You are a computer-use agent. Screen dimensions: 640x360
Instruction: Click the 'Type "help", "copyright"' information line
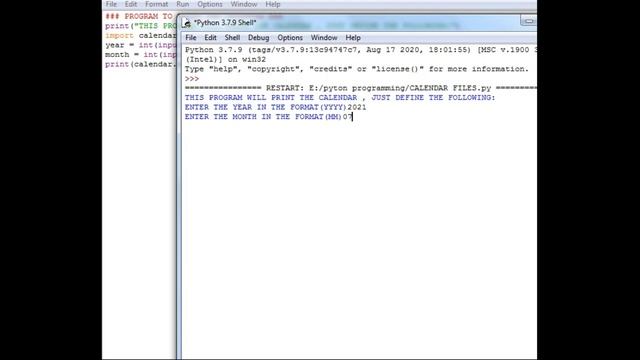coord(357,69)
